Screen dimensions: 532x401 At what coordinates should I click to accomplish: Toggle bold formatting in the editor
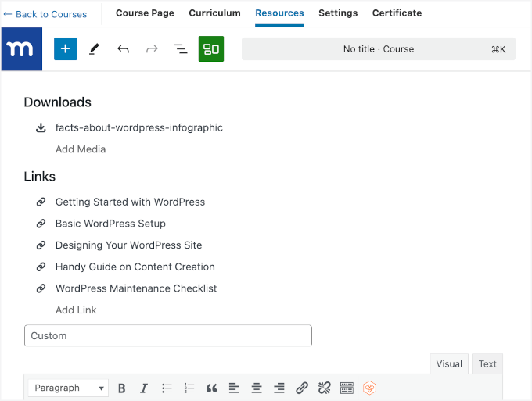121,388
